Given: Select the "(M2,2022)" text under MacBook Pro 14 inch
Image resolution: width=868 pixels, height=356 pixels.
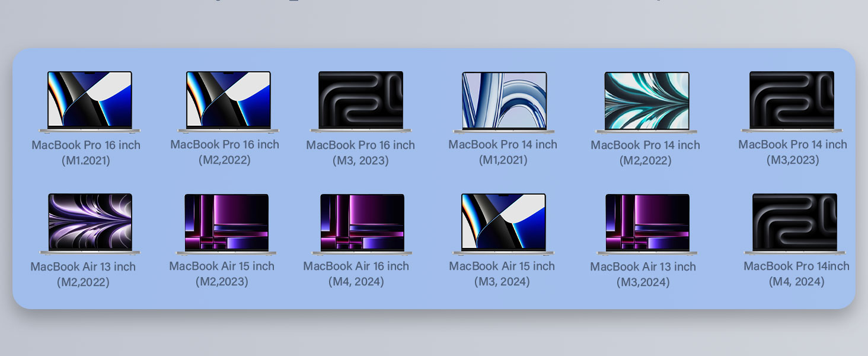Looking at the screenshot, I should point(645,161).
